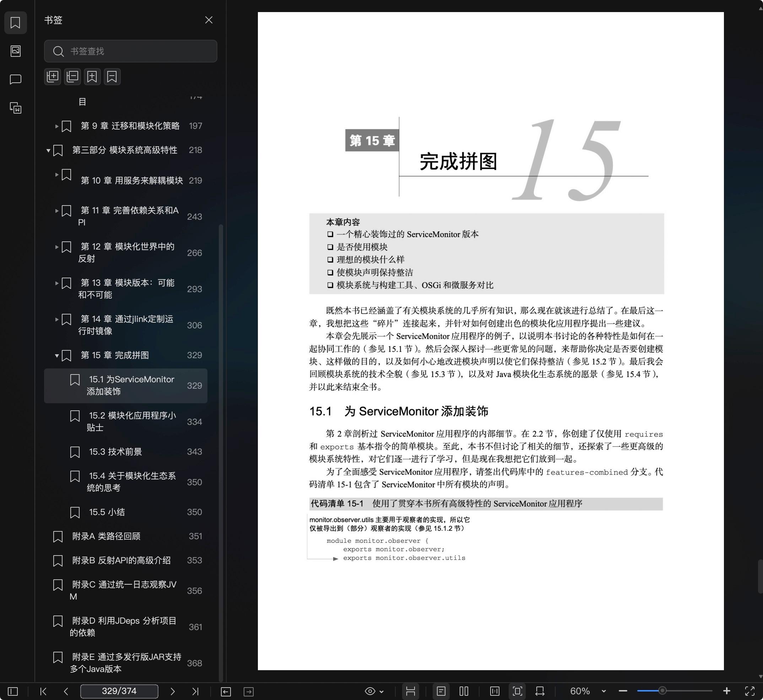
Task: Remove the selected bookmark
Action: pos(112,77)
